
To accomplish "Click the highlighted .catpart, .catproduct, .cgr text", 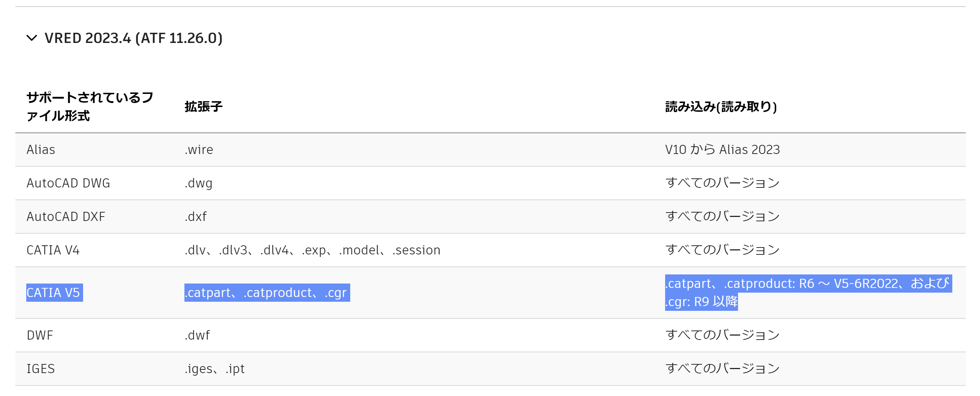I will coord(266,293).
